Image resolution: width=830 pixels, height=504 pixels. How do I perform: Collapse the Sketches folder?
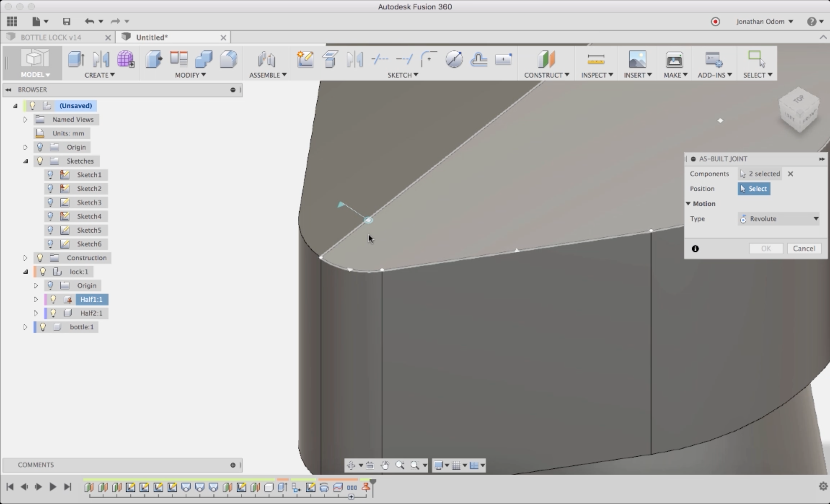click(26, 161)
